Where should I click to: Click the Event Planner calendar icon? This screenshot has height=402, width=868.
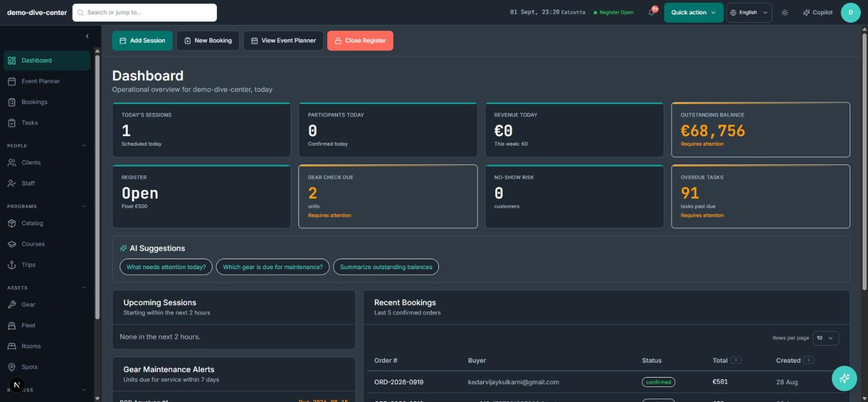pos(12,81)
